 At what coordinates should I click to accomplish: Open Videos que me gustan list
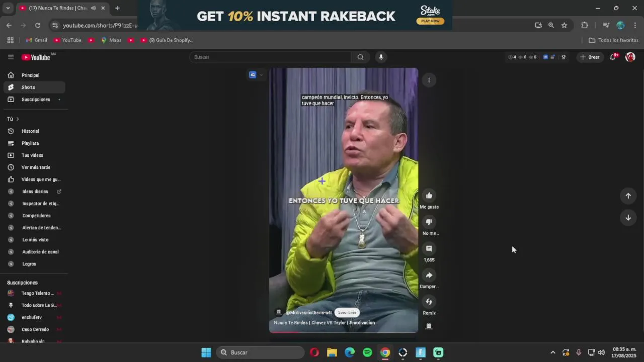tap(34, 179)
